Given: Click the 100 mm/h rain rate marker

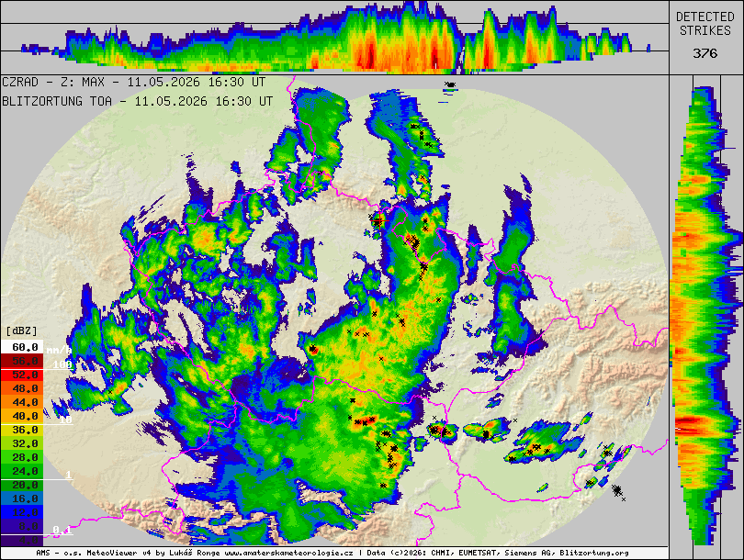Looking at the screenshot, I should click(x=62, y=364).
